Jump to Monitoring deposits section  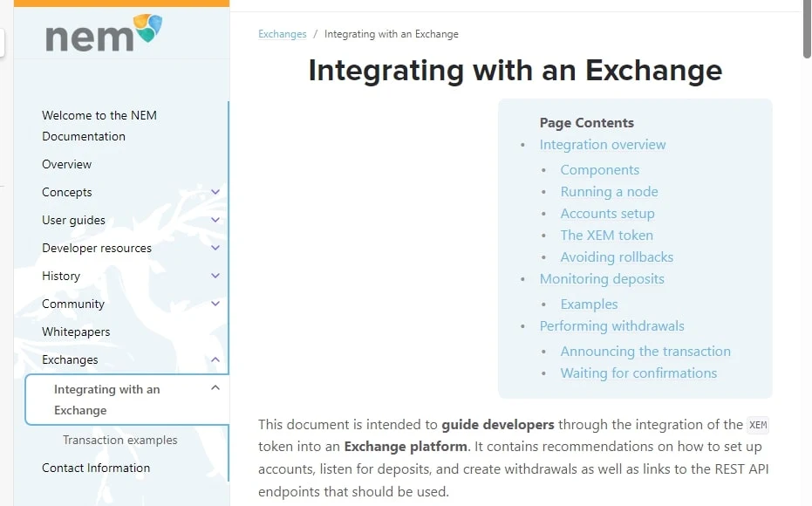[x=602, y=278]
